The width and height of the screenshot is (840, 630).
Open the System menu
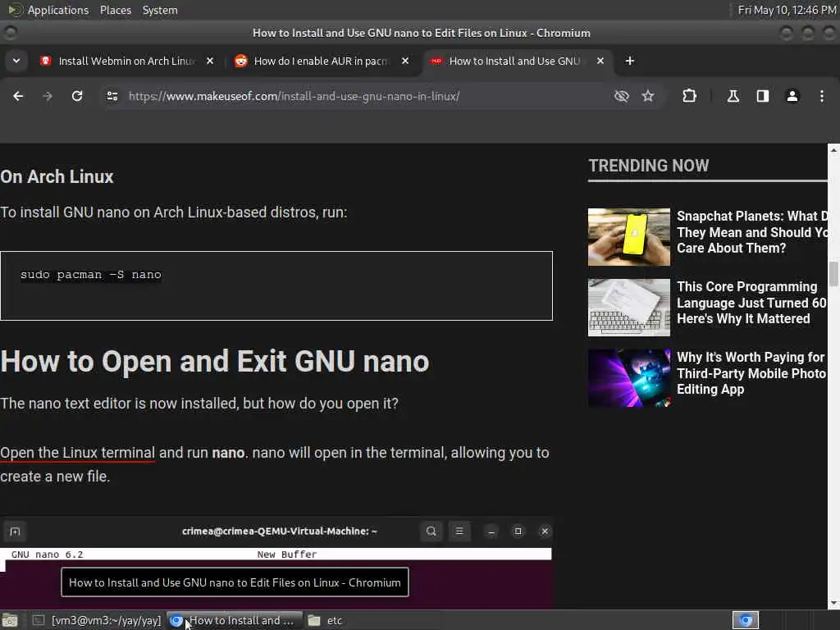tap(160, 10)
